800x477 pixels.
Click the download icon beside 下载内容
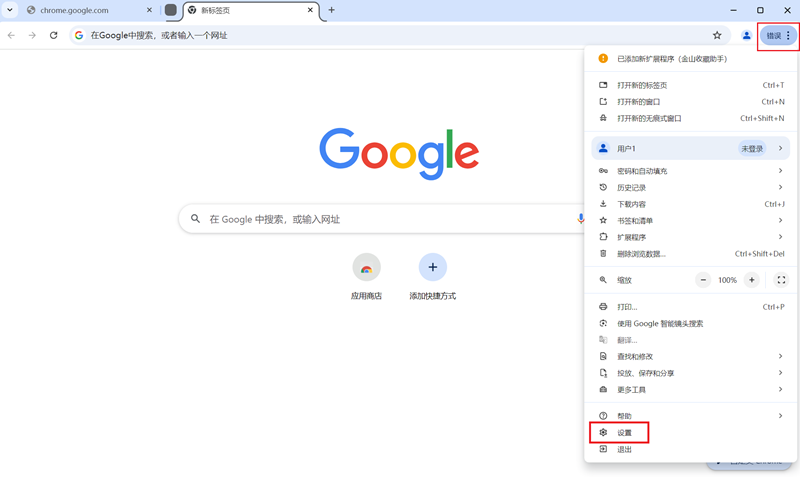tap(603, 204)
